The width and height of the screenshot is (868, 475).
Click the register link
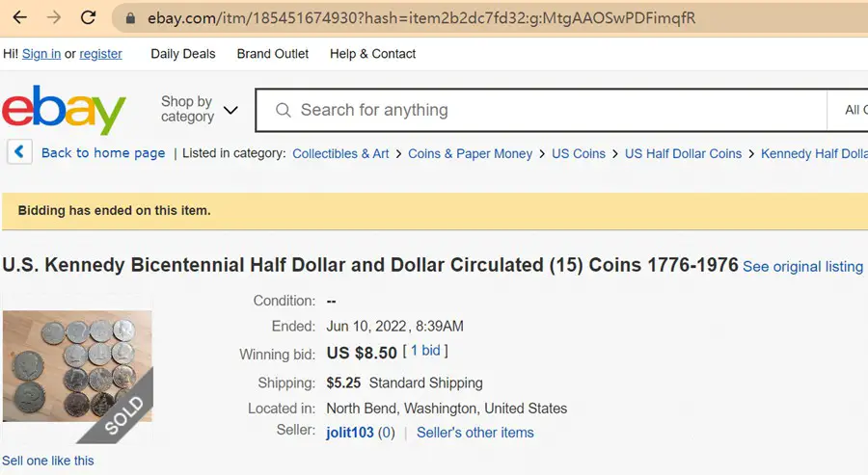[x=100, y=54]
